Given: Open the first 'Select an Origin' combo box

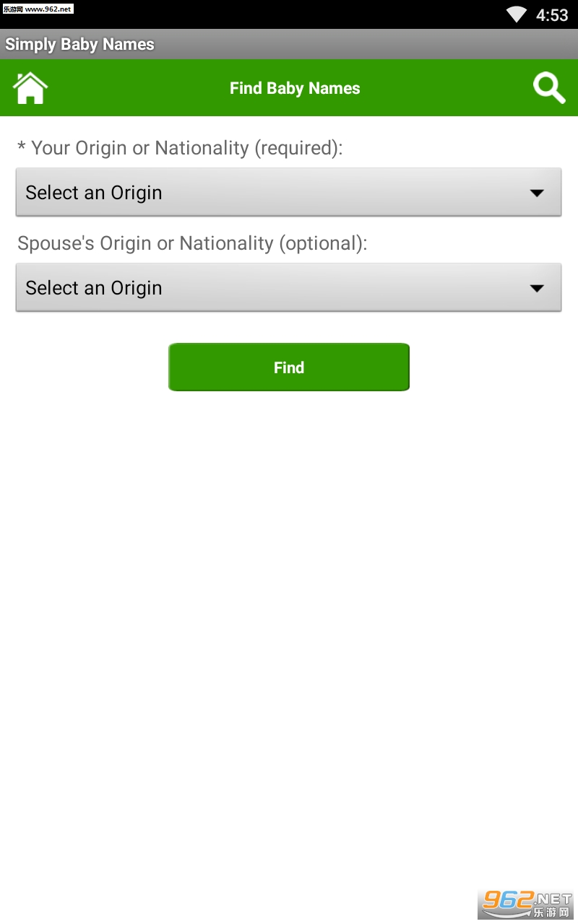Looking at the screenshot, I should [x=275, y=193].
